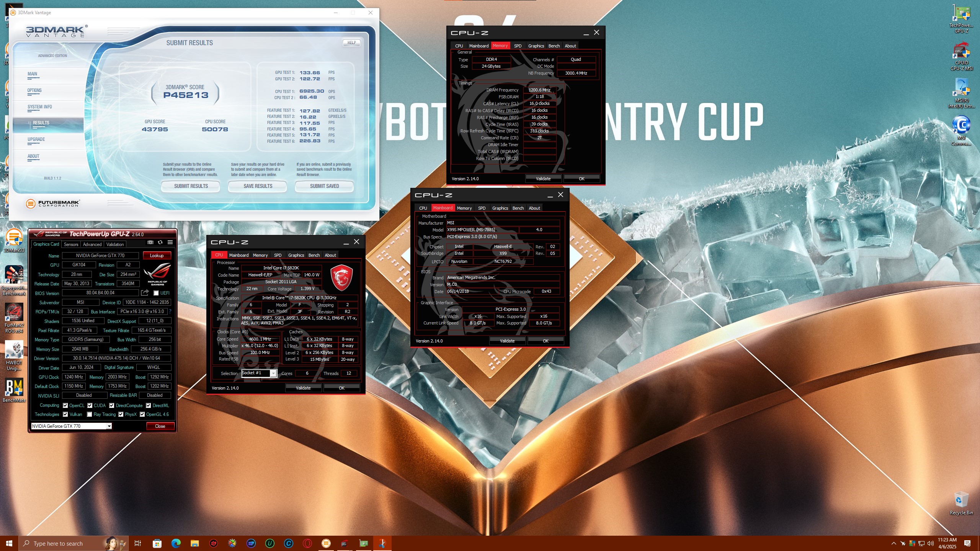980x551 pixels.
Task: Open the GPU-Z hamburger menu
Action: (170, 242)
